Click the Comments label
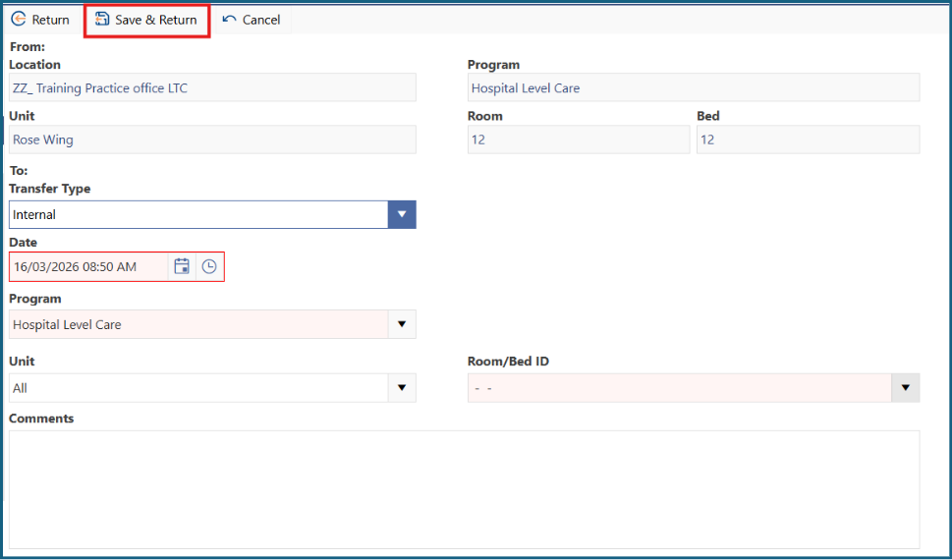This screenshot has height=560, width=952. pos(41,419)
